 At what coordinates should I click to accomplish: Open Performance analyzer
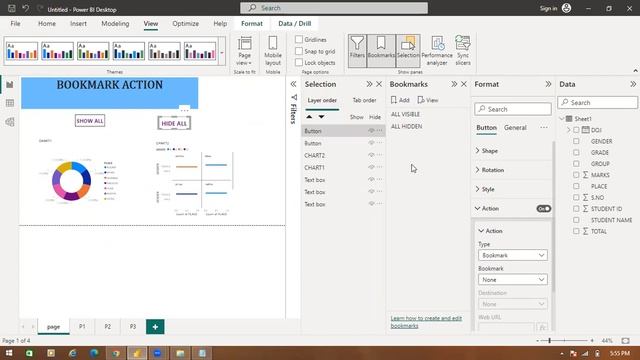point(437,51)
